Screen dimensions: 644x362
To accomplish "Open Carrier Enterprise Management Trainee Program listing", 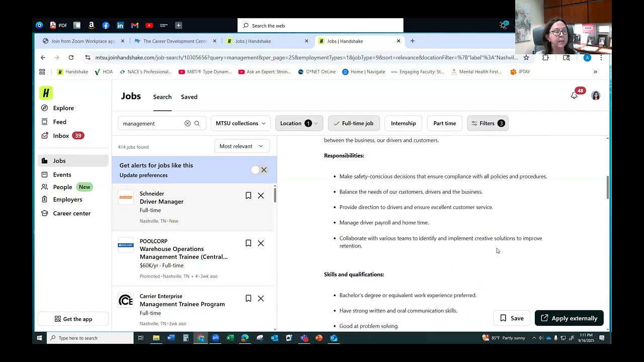I will pos(182,304).
